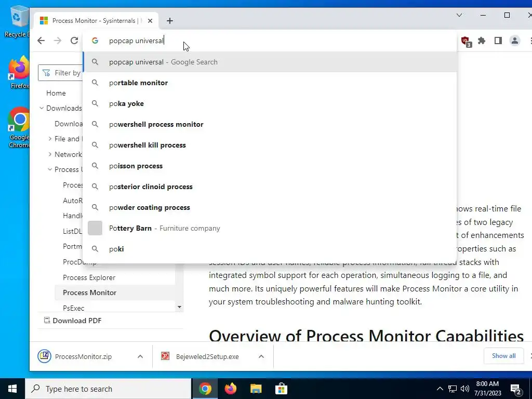The height and width of the screenshot is (399, 532).
Task: Choose the 'poka yoke' suggestion
Action: 270,103
